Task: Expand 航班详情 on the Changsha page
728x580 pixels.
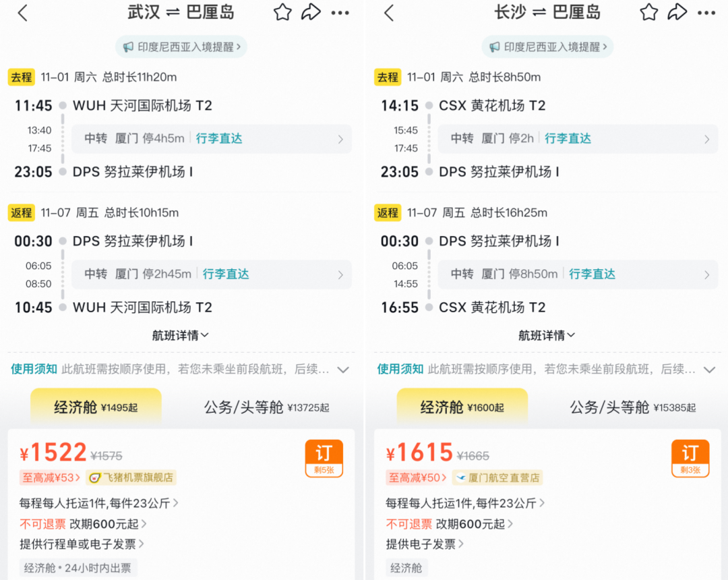Action: coord(546,335)
